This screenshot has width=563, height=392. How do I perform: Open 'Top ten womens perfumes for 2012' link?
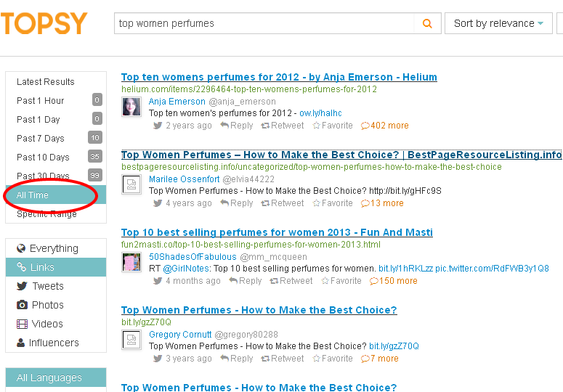pyautogui.click(x=279, y=77)
